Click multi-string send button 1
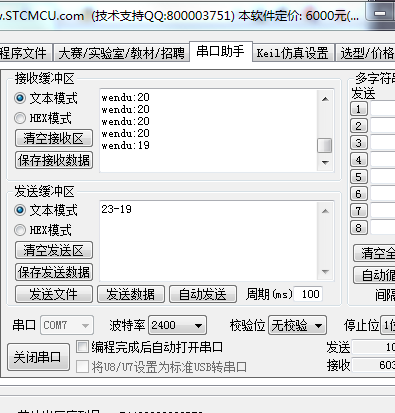The image size is (395, 413). pyautogui.click(x=359, y=109)
